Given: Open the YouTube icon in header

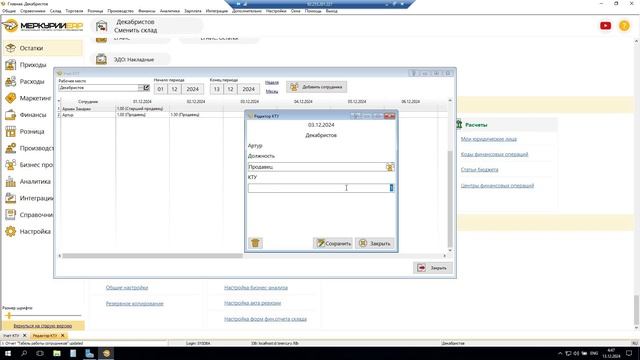Looking at the screenshot, I should click(x=605, y=26).
